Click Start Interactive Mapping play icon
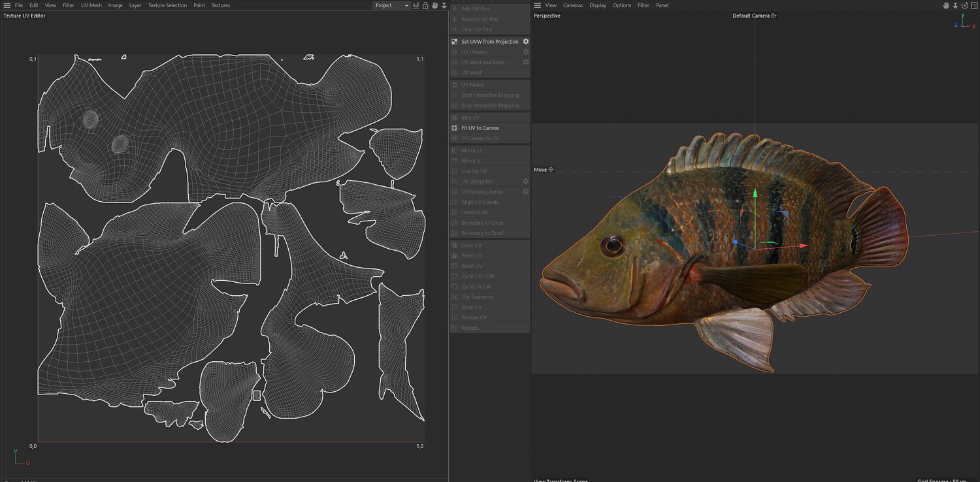The width and height of the screenshot is (980, 482). 455,95
